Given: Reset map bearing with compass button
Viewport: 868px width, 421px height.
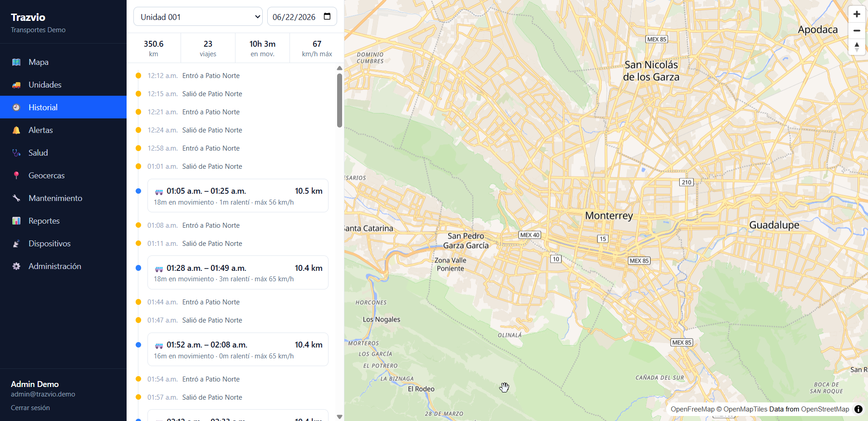Looking at the screenshot, I should (857, 46).
